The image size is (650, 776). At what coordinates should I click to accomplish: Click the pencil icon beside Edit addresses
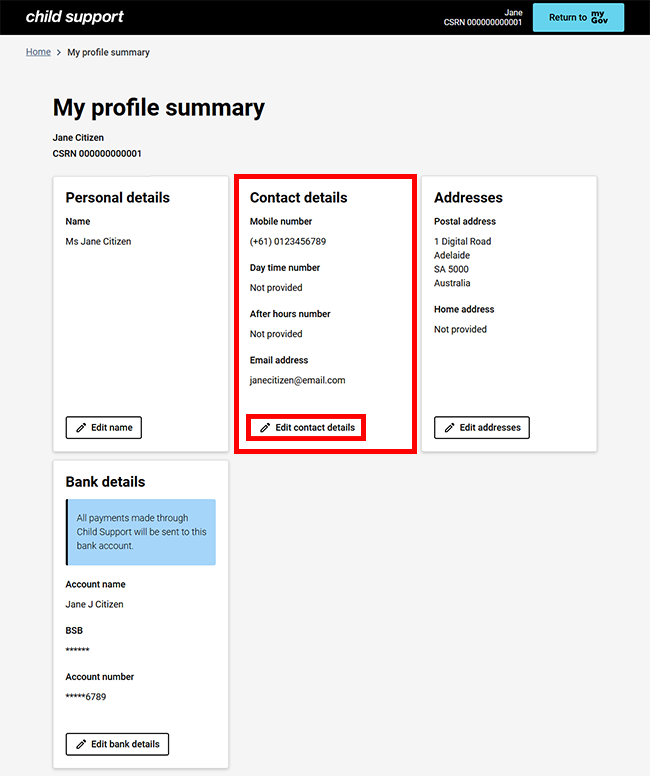[x=449, y=428]
